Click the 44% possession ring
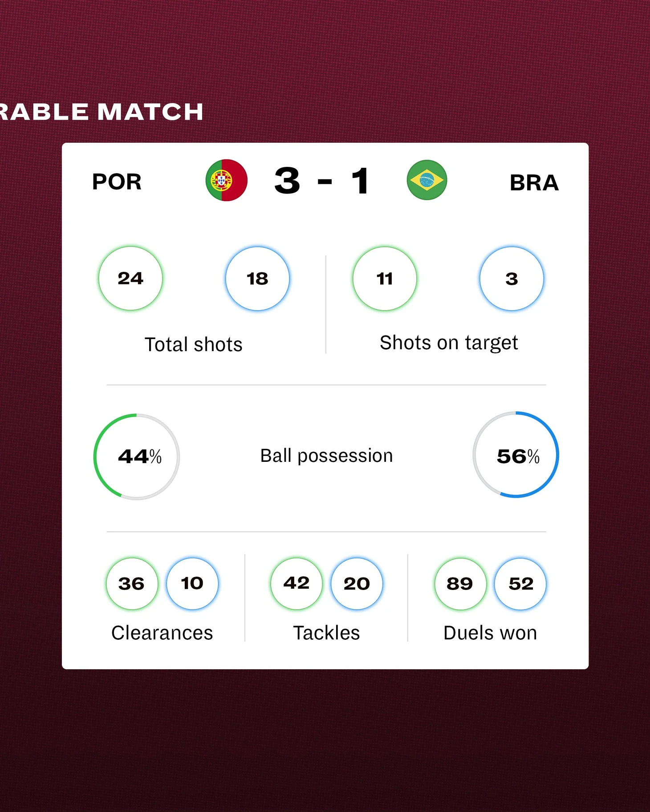Viewport: 650px width, 812px height. coord(137,456)
